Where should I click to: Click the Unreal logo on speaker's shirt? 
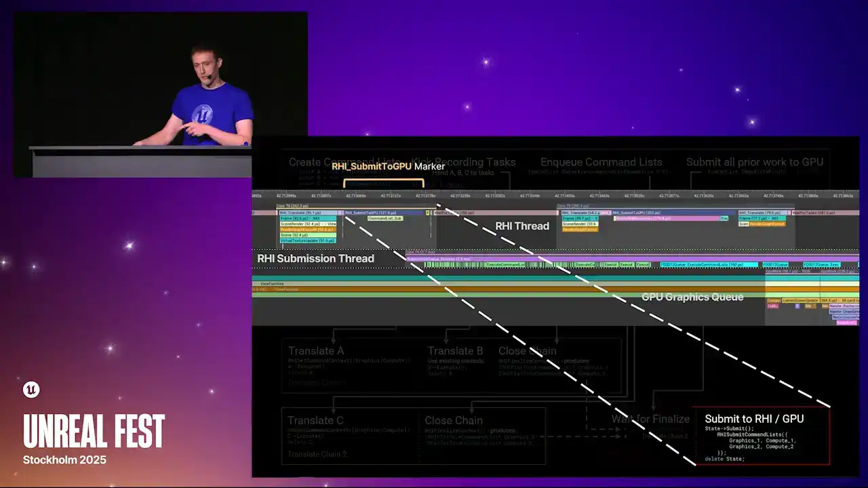(202, 114)
